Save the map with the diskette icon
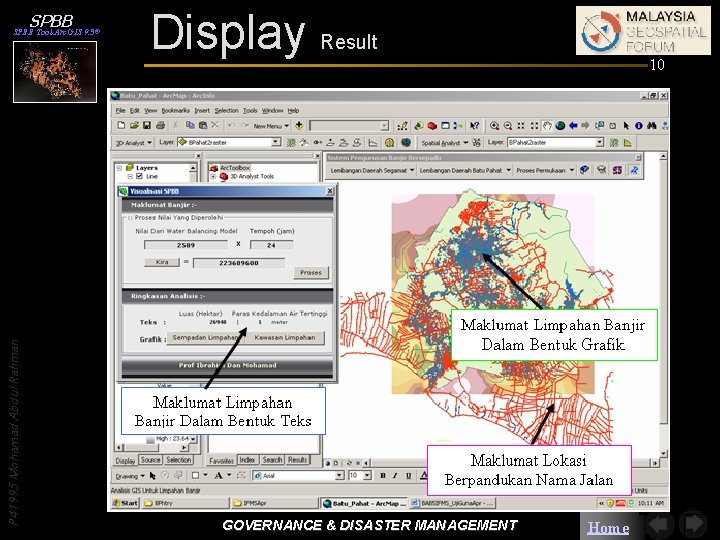 point(147,125)
